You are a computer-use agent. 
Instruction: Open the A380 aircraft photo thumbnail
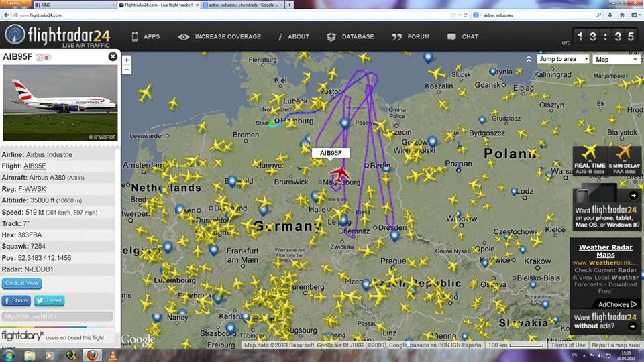[x=60, y=103]
